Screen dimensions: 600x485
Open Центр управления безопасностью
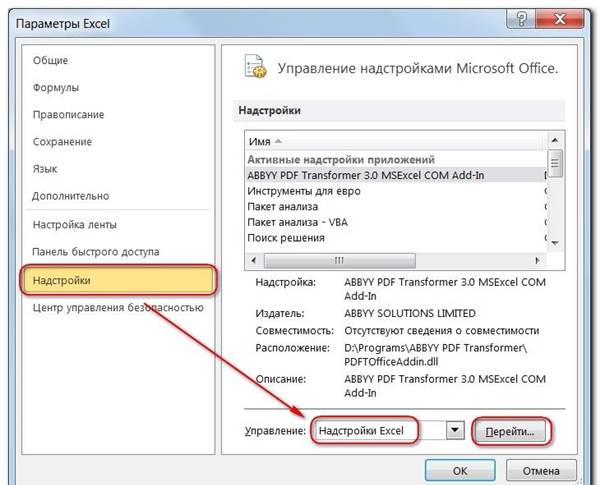pyautogui.click(x=118, y=308)
